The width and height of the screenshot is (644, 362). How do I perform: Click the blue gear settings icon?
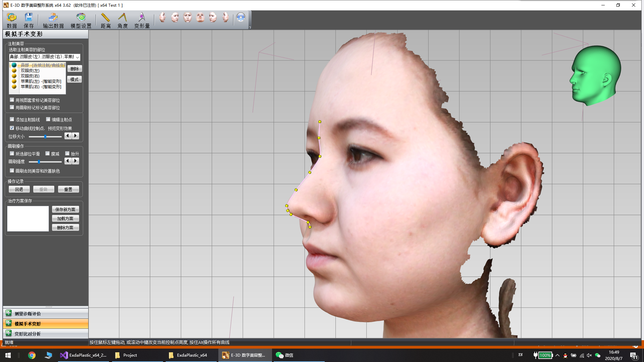coord(240,17)
